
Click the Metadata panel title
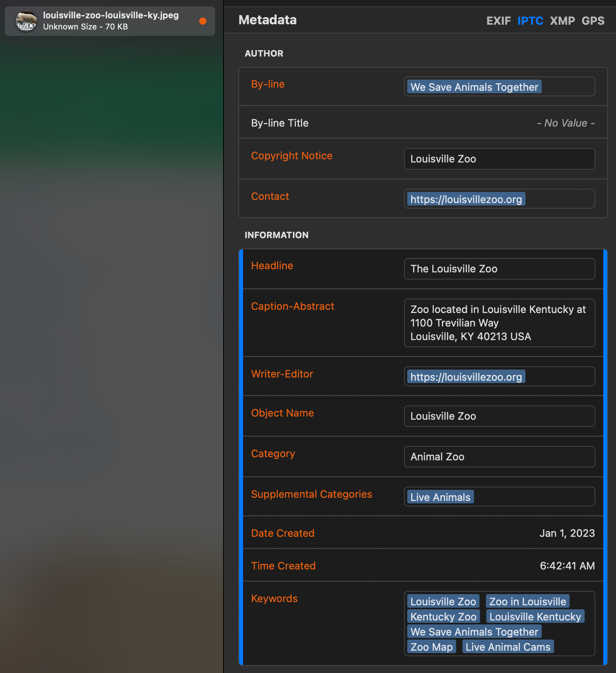pyautogui.click(x=267, y=20)
